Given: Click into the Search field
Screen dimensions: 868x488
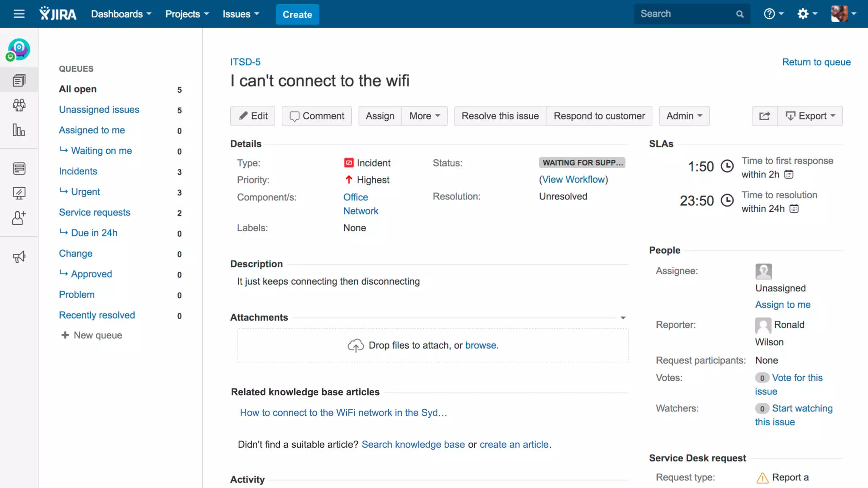Looking at the screenshot, I should 686,14.
